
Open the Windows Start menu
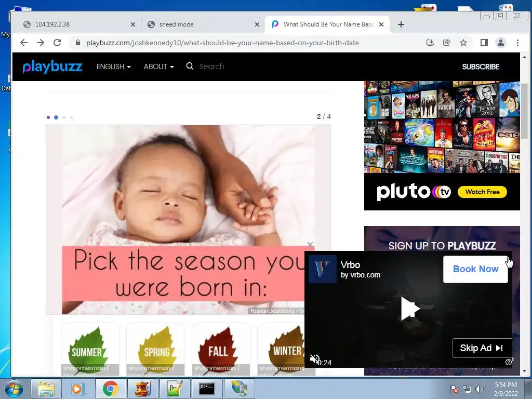pos(14,389)
